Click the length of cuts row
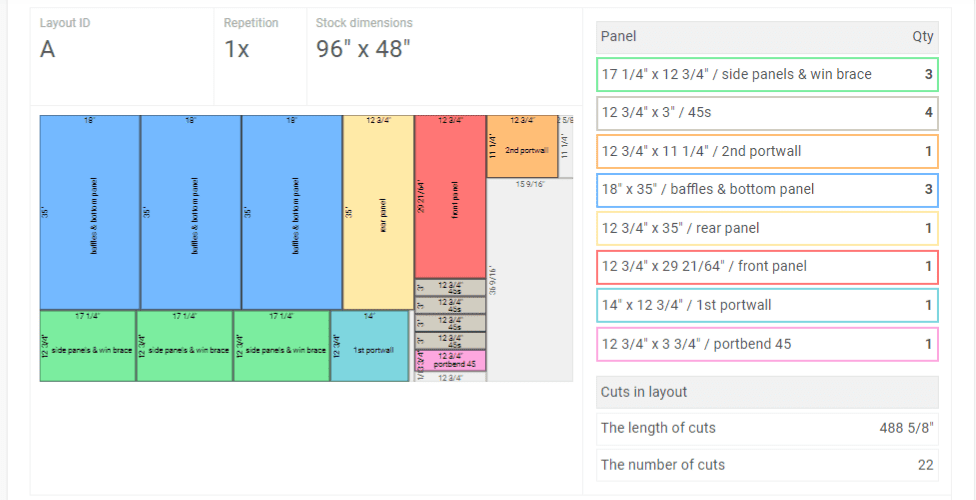Viewport: 976px width, 500px height. click(767, 428)
